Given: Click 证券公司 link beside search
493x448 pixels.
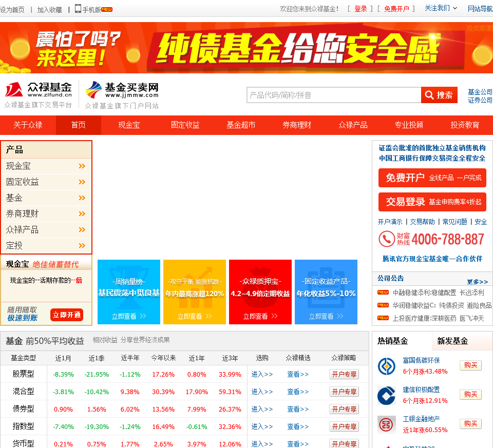Looking at the screenshot, I should click(480, 100).
